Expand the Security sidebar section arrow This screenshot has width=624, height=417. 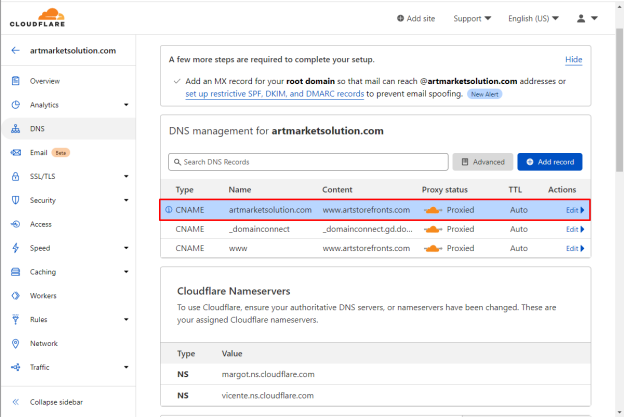(126, 200)
